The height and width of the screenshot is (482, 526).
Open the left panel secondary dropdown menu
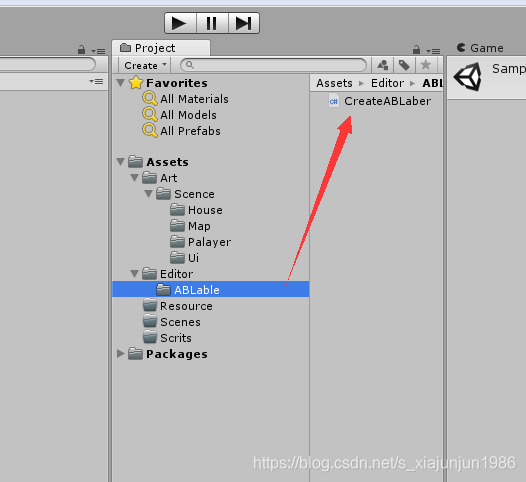(96, 82)
